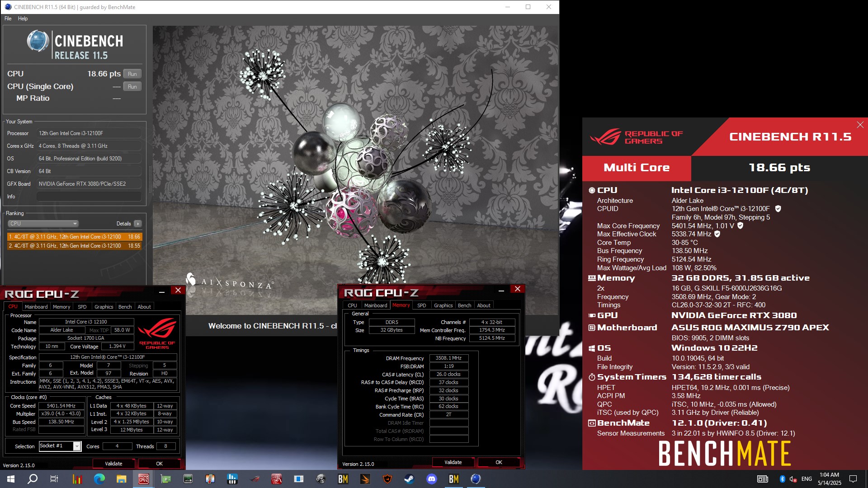Open SPD tab in right CPU-Z
This screenshot has height=488, width=868.
(x=422, y=305)
